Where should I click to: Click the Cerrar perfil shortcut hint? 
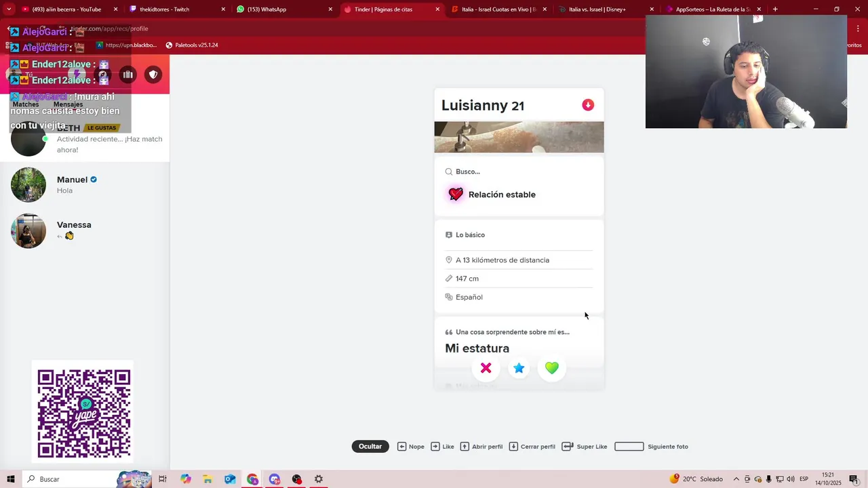[x=532, y=447]
